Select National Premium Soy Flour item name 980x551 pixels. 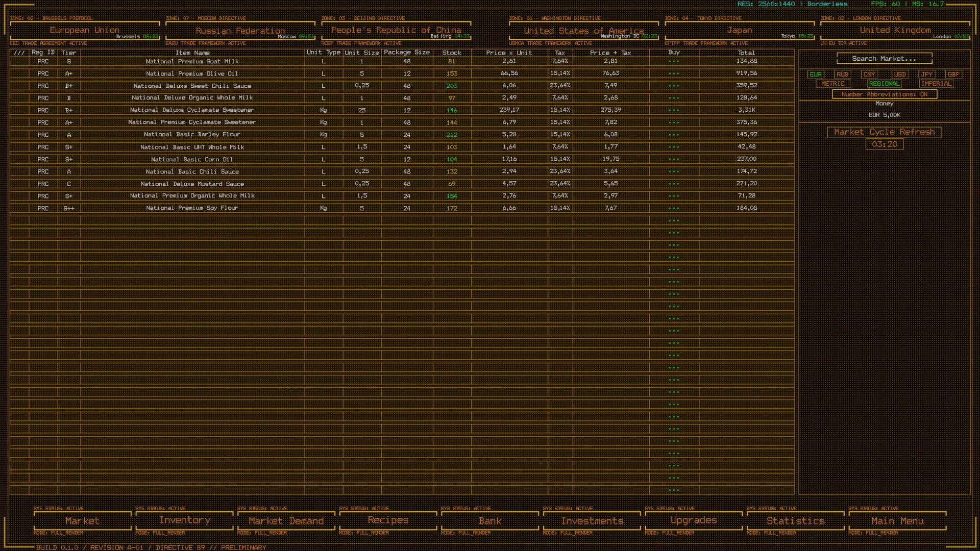click(x=192, y=208)
